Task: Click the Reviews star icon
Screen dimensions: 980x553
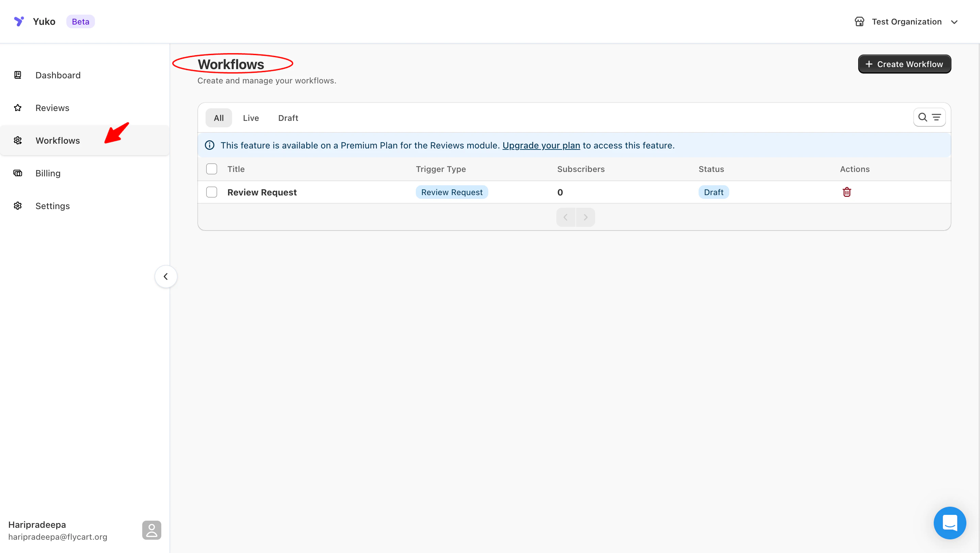Action: [x=18, y=108]
